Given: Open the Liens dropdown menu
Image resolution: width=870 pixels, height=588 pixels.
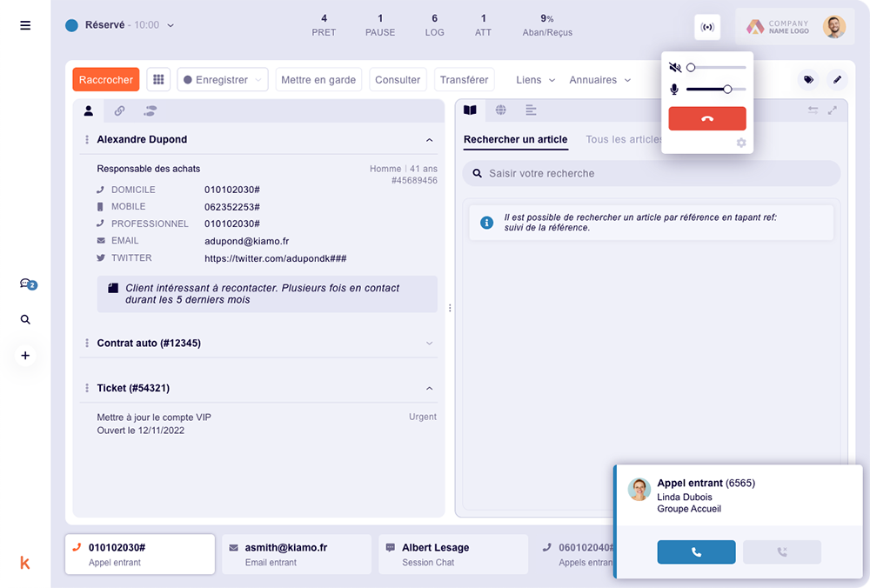Looking at the screenshot, I should pyautogui.click(x=535, y=80).
